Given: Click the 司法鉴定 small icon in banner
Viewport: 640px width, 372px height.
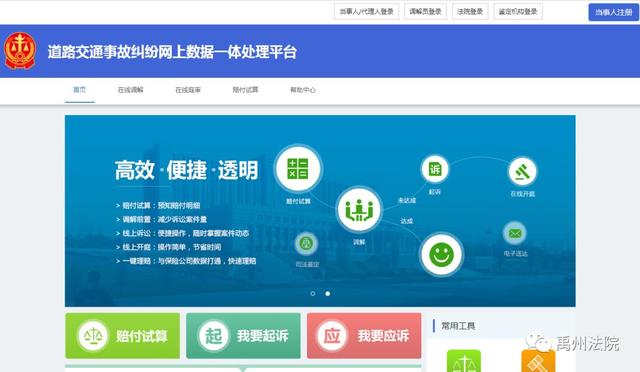Looking at the screenshot, I should click(x=306, y=244).
